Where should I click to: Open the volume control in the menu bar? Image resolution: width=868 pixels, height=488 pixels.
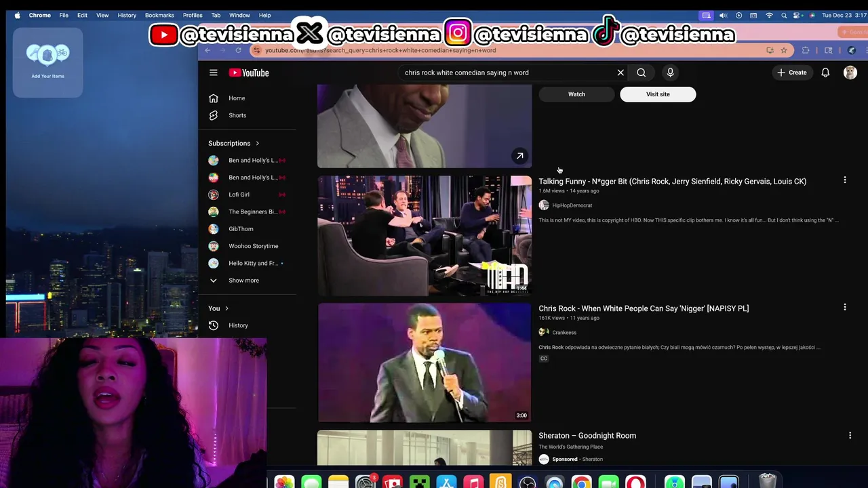pyautogui.click(x=723, y=15)
